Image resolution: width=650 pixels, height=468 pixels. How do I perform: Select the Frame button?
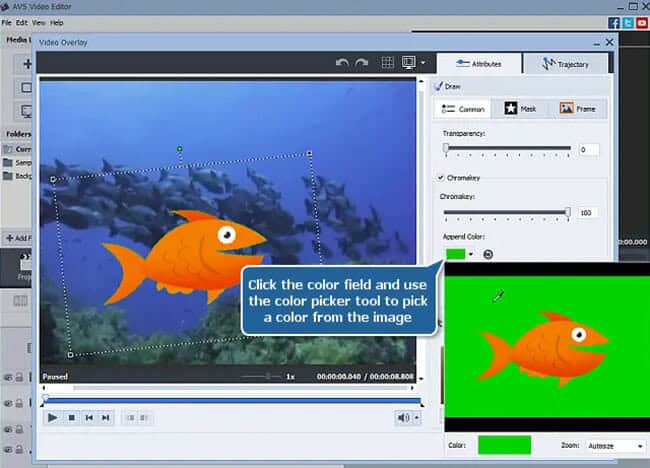[x=578, y=108]
